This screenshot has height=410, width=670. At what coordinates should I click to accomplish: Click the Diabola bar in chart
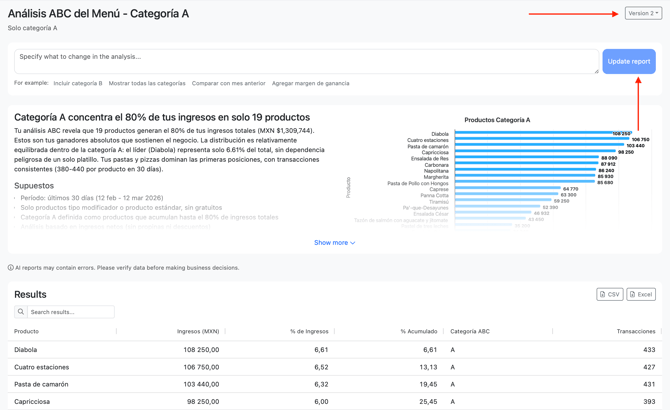540,134
